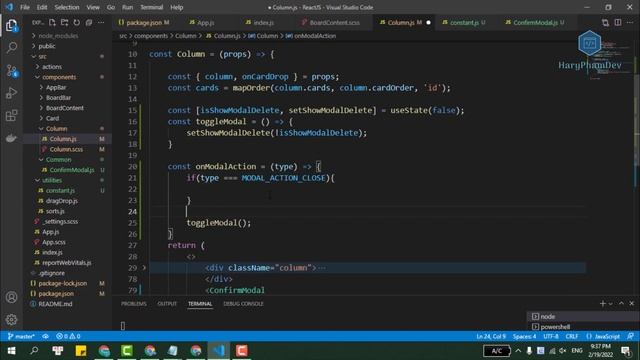Split the editor to the right

[618, 22]
